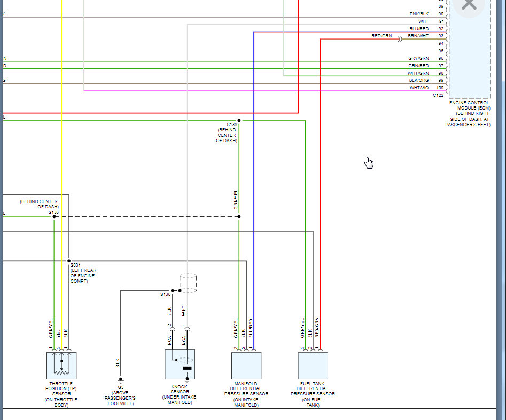Click the Throttle Position sensor symbol box
The image size is (506, 420).
61,365
